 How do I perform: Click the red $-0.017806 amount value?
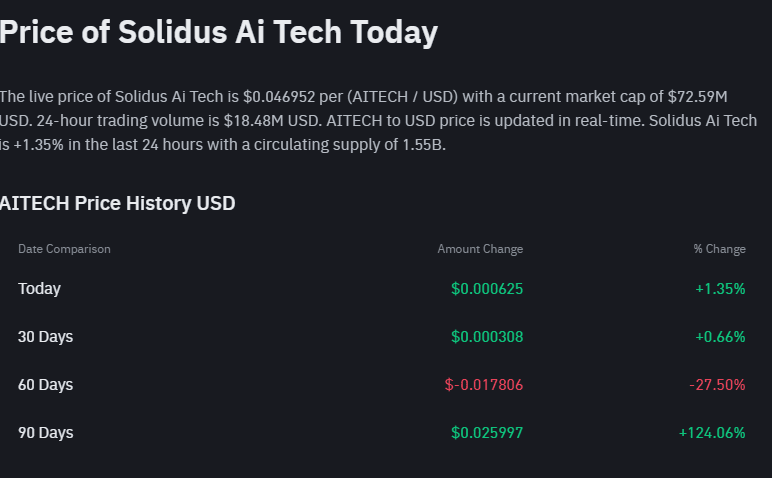coord(484,384)
